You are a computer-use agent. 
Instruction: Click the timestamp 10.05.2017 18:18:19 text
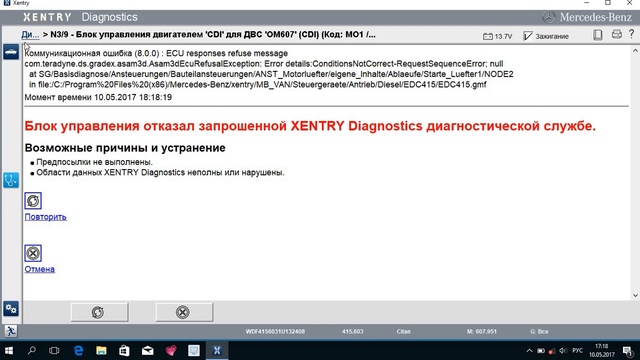133,97
